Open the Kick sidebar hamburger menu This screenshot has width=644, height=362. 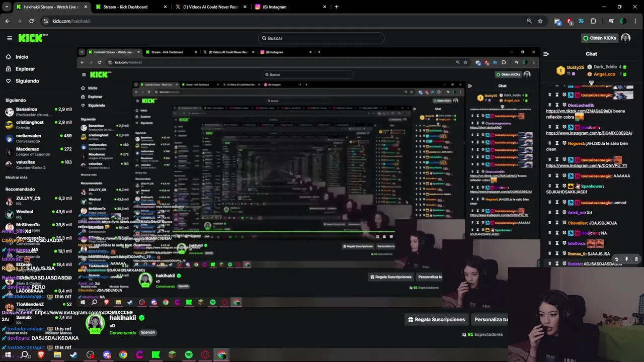coord(10,38)
